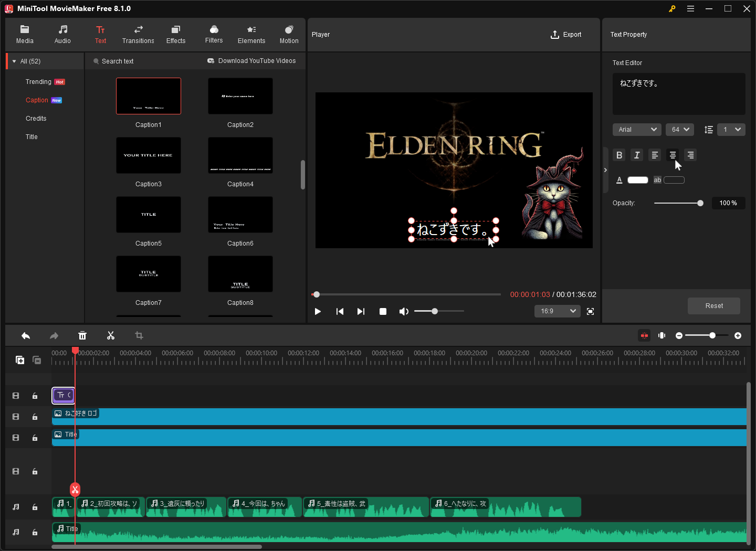The width and height of the screenshot is (756, 551).
Task: Lock the first audio track
Action: (35, 507)
